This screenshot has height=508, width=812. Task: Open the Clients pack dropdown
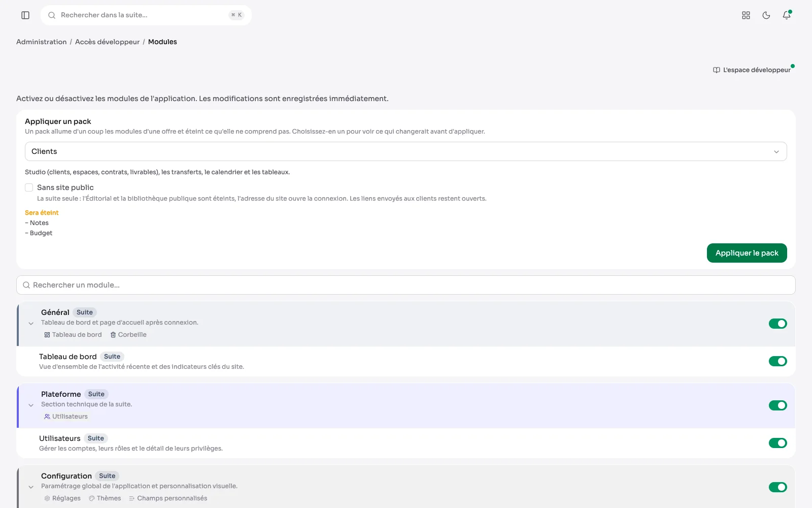pyautogui.click(x=406, y=151)
